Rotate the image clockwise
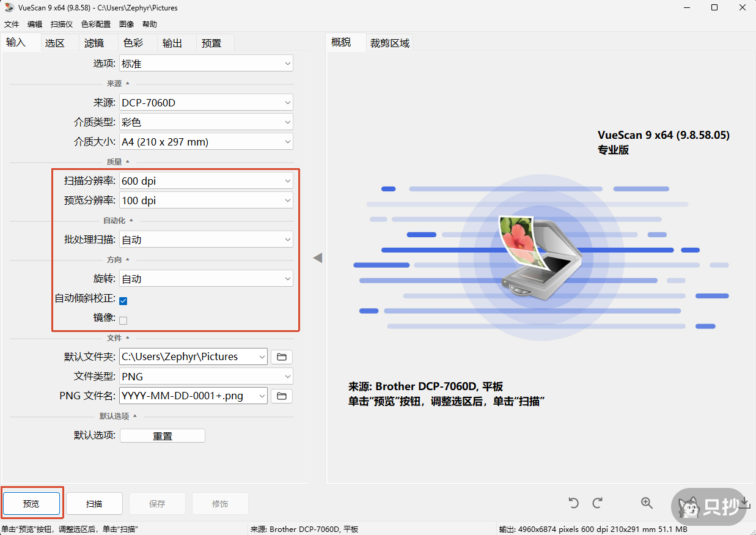Viewport: 756px width, 535px height. [x=598, y=503]
